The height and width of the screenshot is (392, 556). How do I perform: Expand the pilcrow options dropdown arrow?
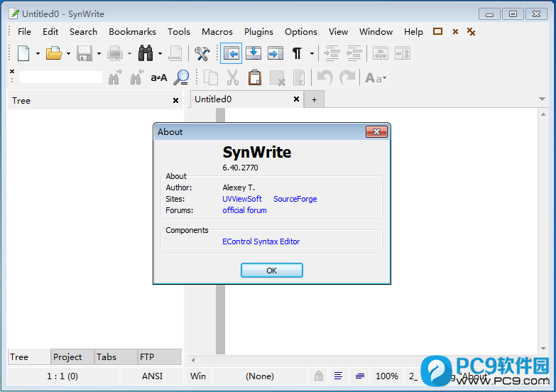pos(312,53)
